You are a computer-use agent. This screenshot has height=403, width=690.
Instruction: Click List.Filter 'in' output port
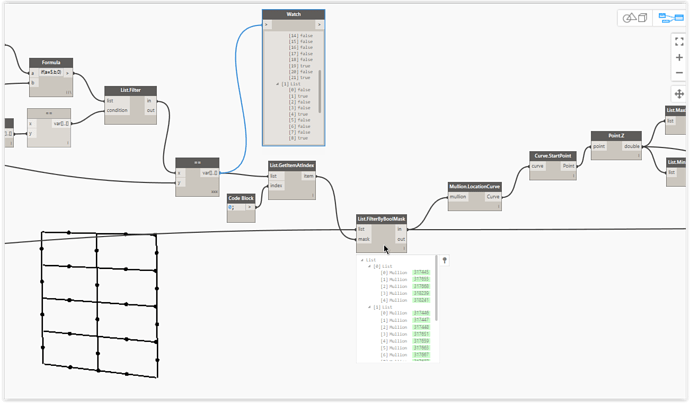tap(150, 101)
